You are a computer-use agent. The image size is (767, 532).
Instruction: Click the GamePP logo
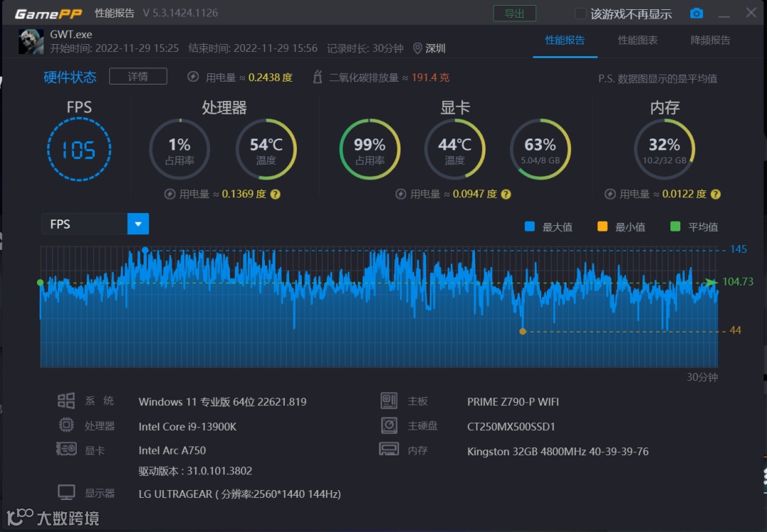point(48,13)
